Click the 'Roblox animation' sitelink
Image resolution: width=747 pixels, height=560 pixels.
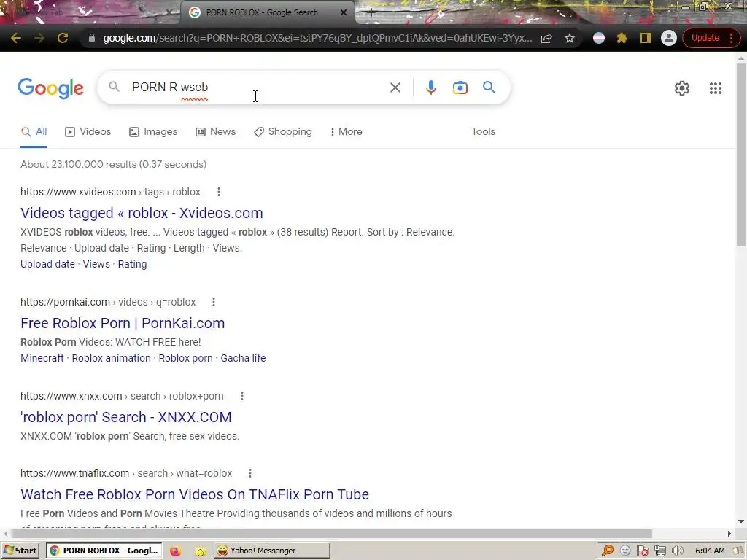pos(111,358)
